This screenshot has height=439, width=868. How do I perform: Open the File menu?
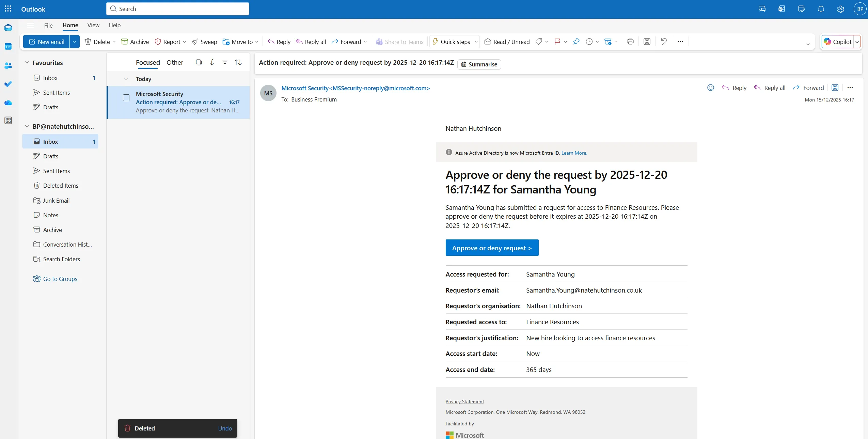pyautogui.click(x=48, y=25)
